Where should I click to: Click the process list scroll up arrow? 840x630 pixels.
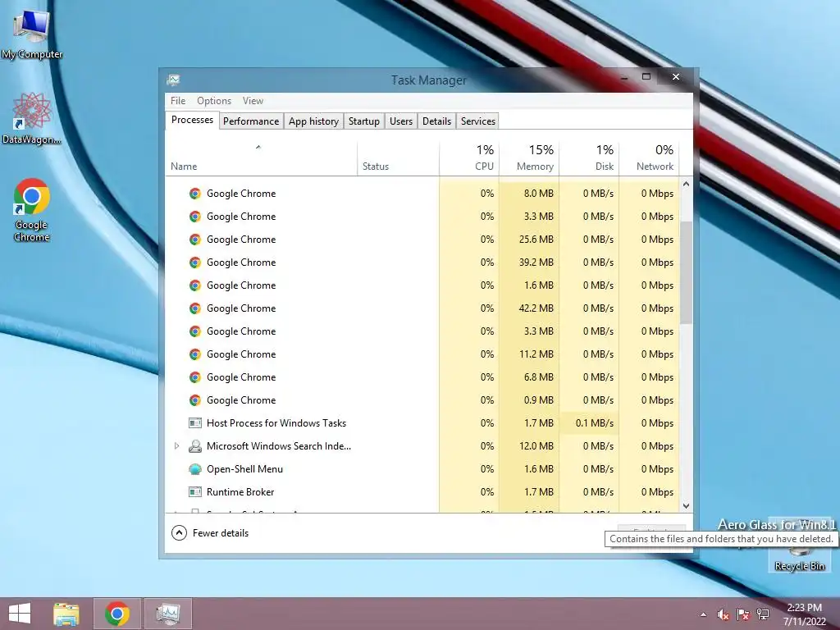[x=686, y=184]
